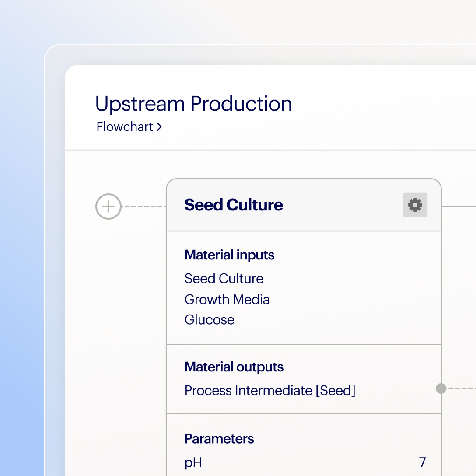This screenshot has width=476, height=476.
Task: Click the pH value 7 field
Action: [x=422, y=462]
